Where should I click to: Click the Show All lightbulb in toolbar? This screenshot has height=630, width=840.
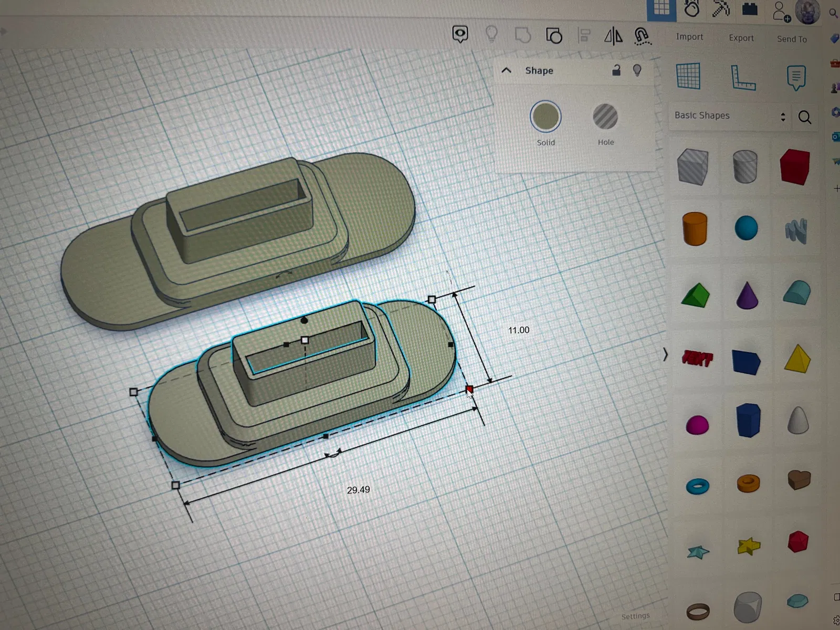[491, 34]
